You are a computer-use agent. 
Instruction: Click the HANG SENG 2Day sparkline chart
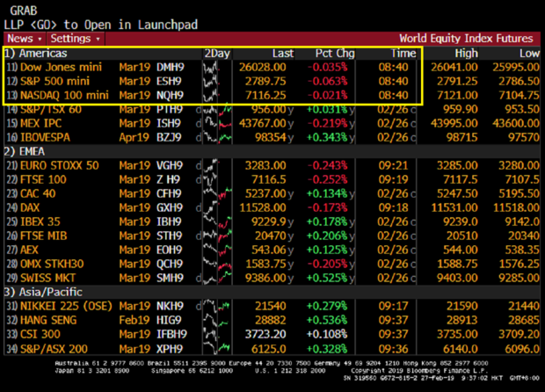pos(217,320)
